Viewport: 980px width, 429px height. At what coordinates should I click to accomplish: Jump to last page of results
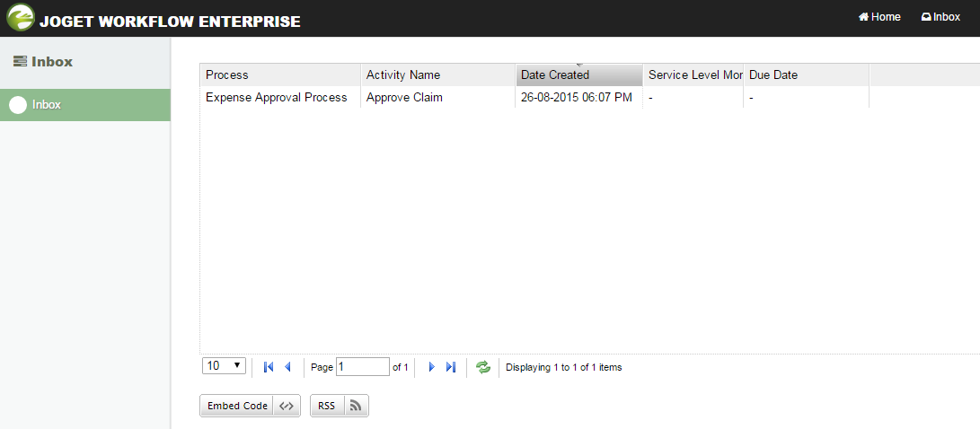(x=451, y=367)
